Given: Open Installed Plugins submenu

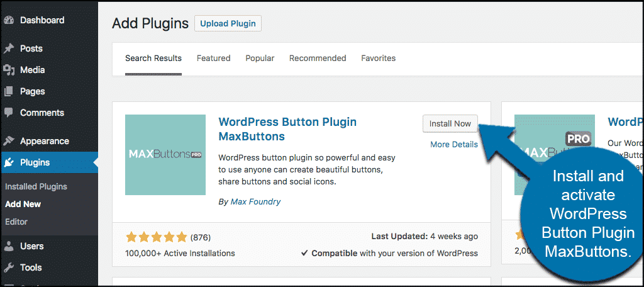Looking at the screenshot, I should tap(36, 187).
